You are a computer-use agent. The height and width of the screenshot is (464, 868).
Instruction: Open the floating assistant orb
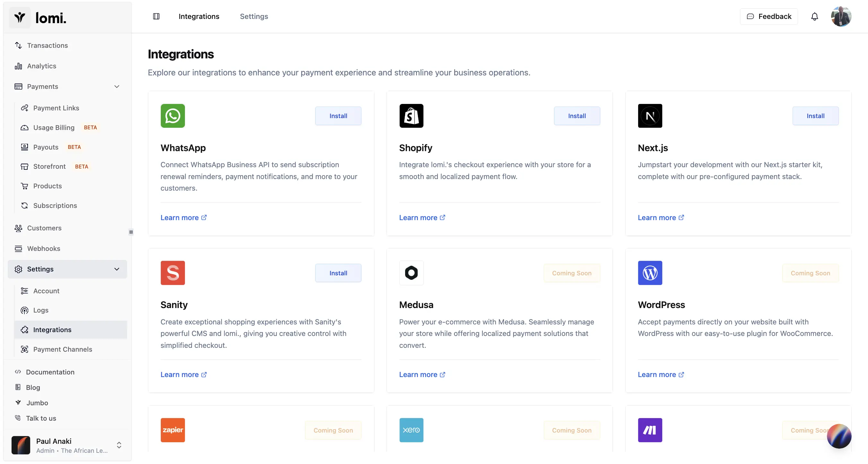(839, 436)
